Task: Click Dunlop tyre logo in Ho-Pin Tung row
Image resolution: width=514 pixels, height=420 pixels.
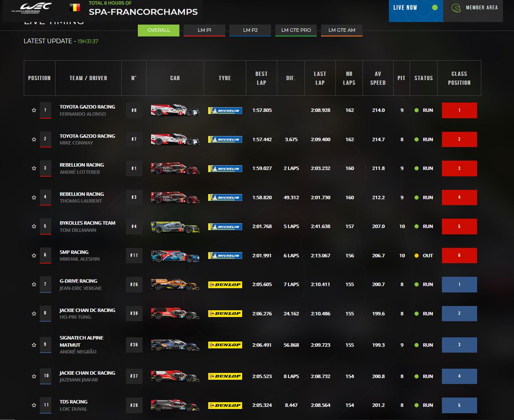Action: click(x=225, y=314)
